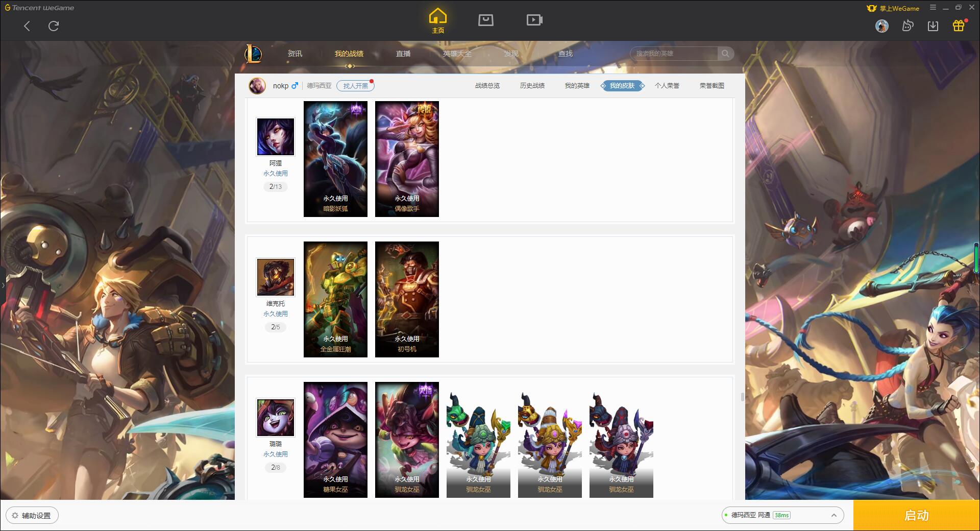Click the 阿狸 champion portrait

276,137
